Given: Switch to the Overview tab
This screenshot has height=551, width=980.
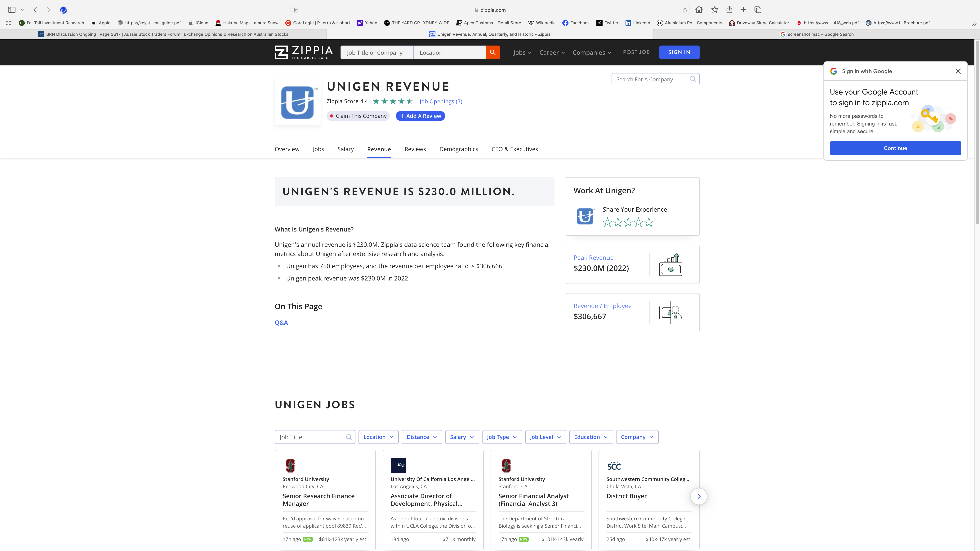Looking at the screenshot, I should click(287, 149).
